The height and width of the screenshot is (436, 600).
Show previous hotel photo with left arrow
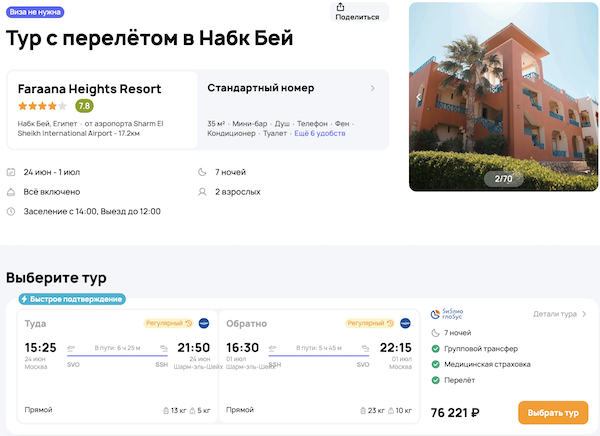click(x=421, y=98)
